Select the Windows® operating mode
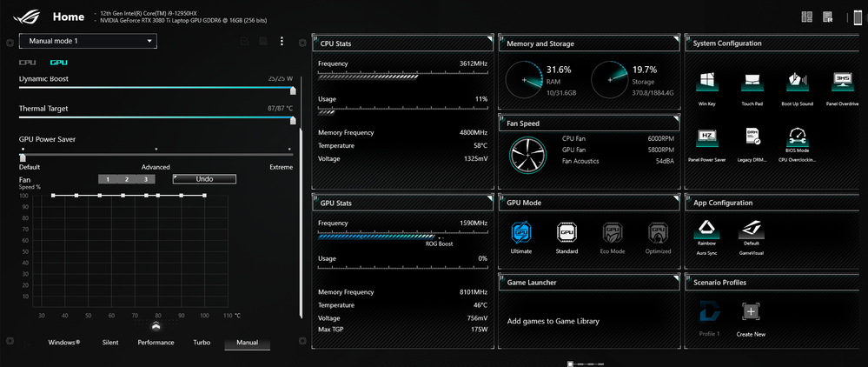The width and height of the screenshot is (868, 367). click(x=64, y=343)
